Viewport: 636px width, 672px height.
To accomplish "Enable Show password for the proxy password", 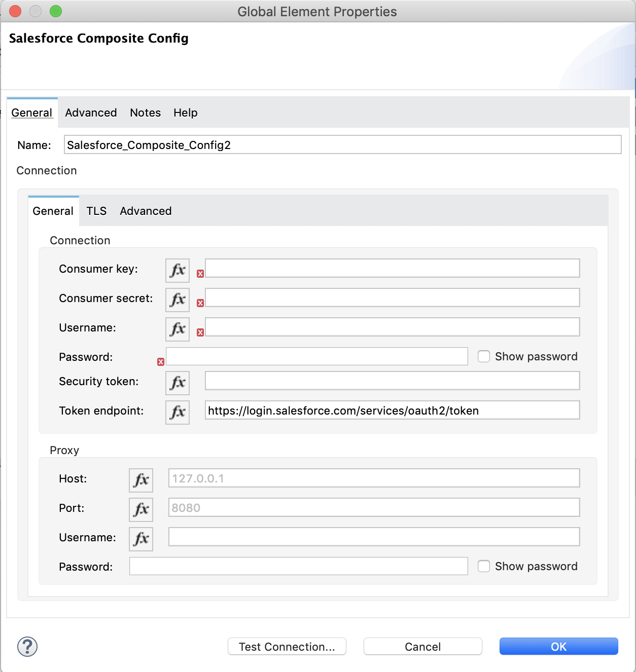I will (484, 566).
